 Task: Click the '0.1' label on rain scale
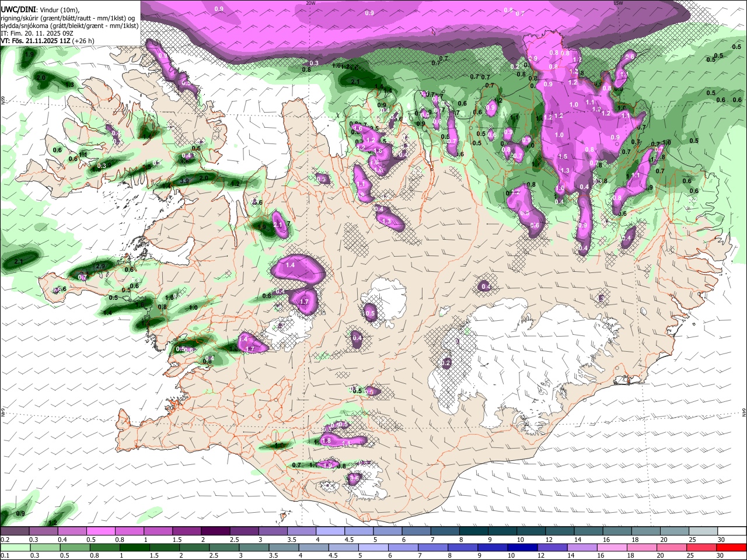point(5,555)
